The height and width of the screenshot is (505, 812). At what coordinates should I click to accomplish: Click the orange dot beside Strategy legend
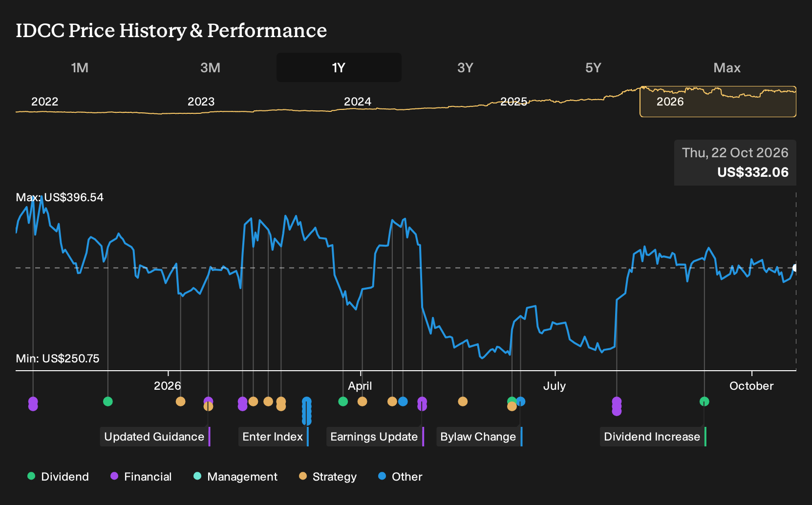[x=303, y=476]
